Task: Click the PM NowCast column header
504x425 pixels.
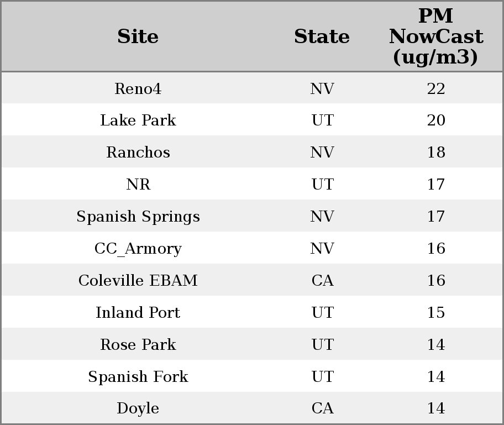Action: coord(435,36)
